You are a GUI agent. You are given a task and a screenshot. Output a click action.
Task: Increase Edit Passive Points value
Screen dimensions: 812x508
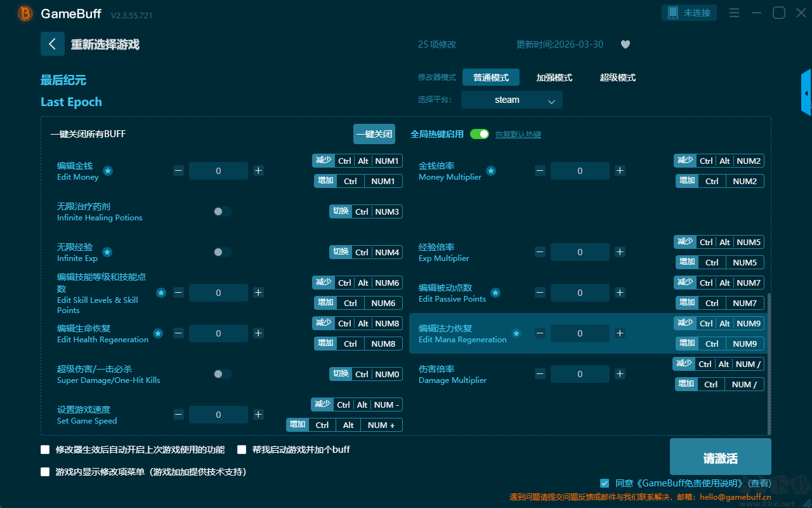coord(620,293)
